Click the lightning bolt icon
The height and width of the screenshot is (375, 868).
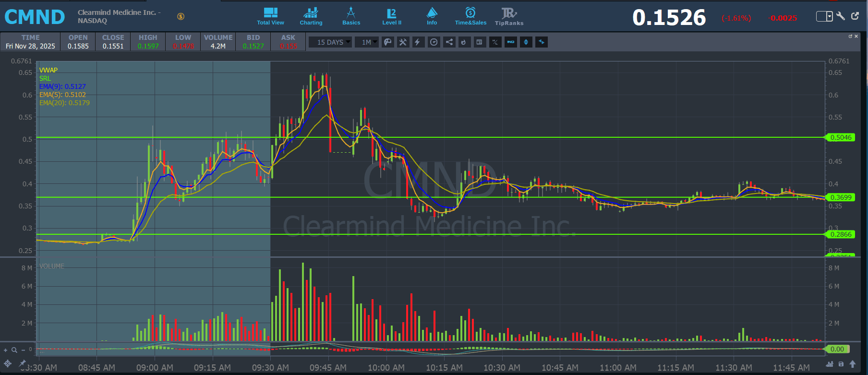click(x=418, y=42)
